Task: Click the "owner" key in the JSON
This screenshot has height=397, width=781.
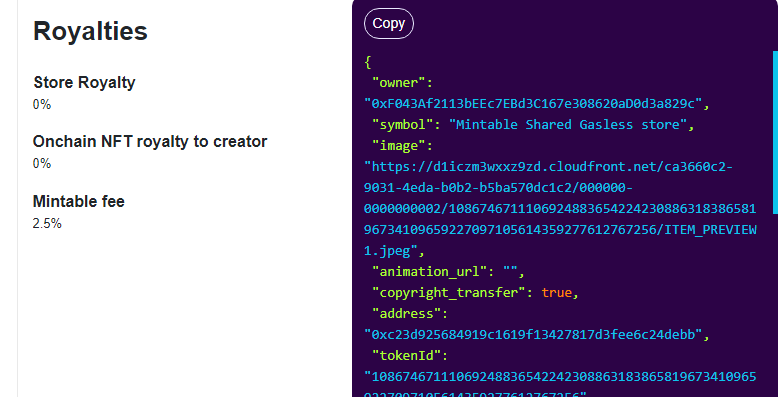Action: 398,83
